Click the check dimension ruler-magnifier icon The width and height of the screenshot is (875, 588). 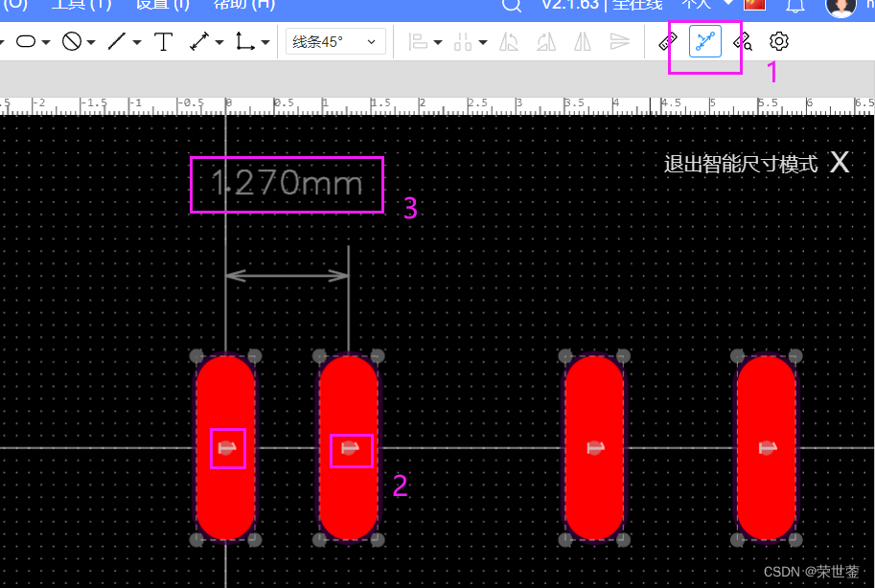(x=742, y=41)
